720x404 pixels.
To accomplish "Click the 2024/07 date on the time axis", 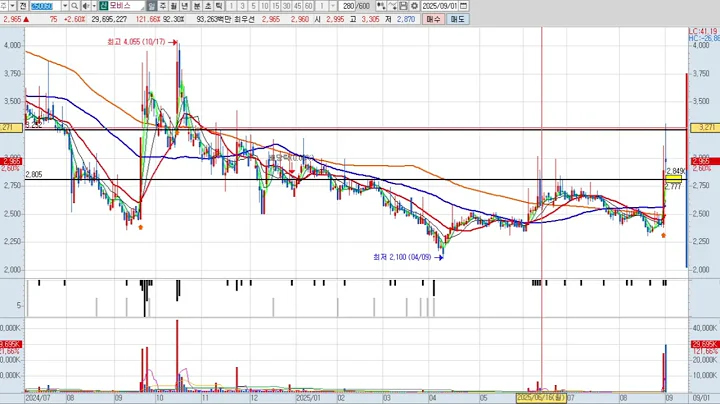I will point(38,398).
